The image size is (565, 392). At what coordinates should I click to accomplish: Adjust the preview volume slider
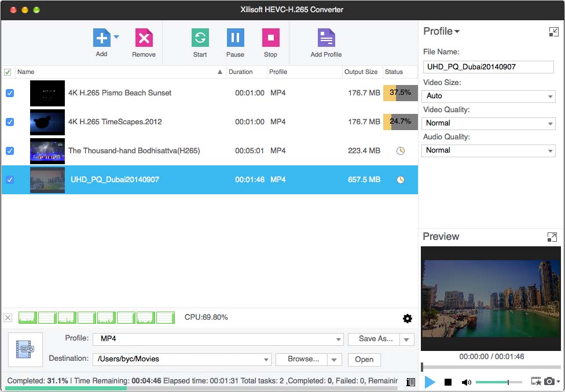[492, 382]
